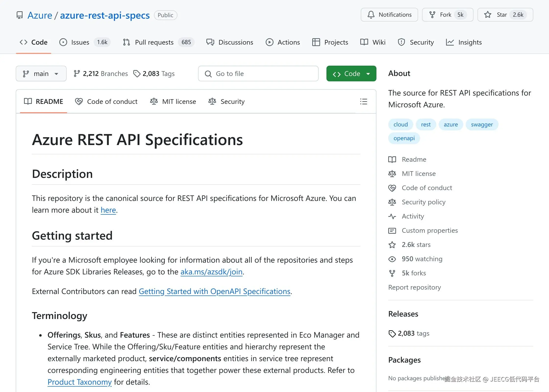Open the Pull requests tab
This screenshot has width=549, height=392.
click(x=159, y=42)
